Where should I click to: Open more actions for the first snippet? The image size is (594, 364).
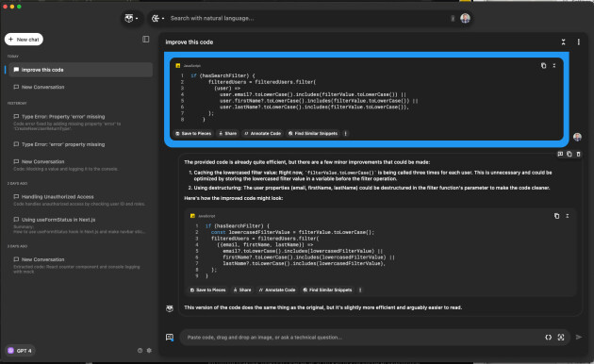(345, 133)
